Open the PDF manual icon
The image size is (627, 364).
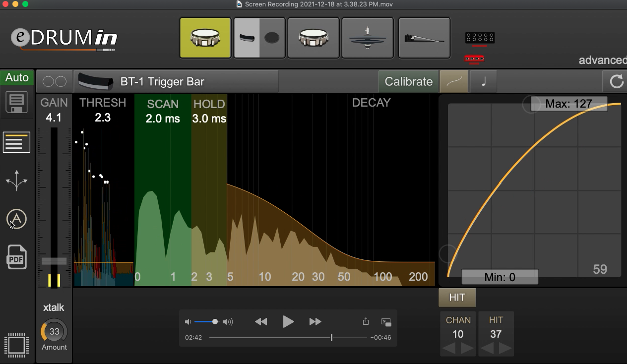click(16, 257)
